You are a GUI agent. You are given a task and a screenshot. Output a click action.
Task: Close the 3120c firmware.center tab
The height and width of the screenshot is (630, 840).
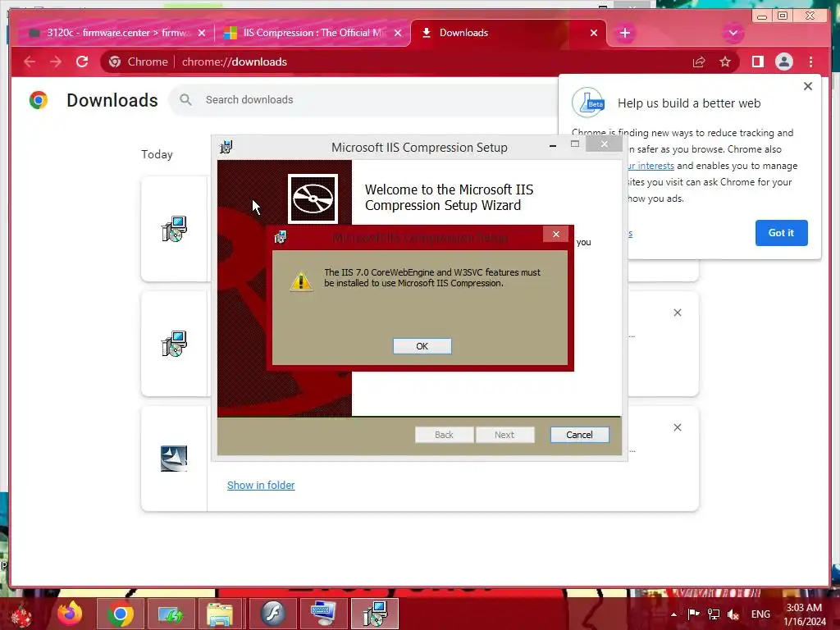coord(202,33)
